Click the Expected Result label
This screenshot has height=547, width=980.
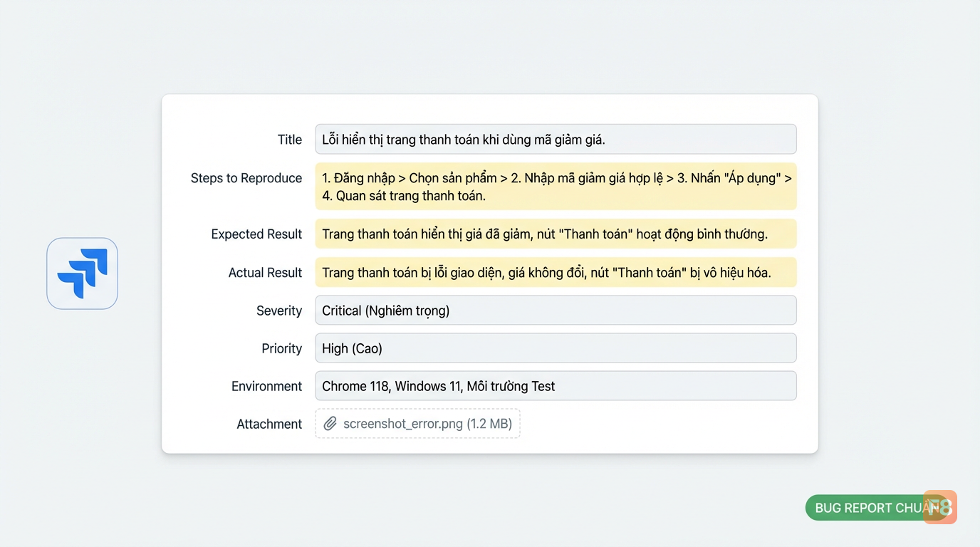[x=256, y=234]
